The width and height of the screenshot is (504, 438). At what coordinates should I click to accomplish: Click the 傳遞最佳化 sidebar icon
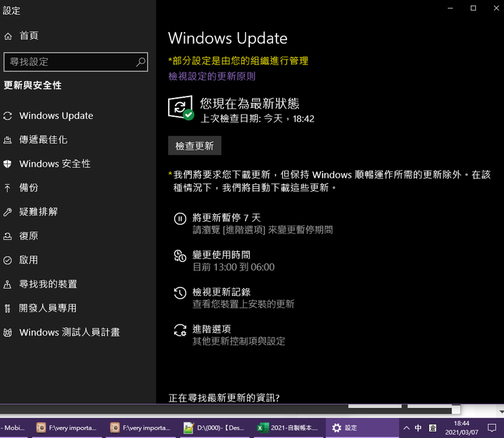click(8, 140)
